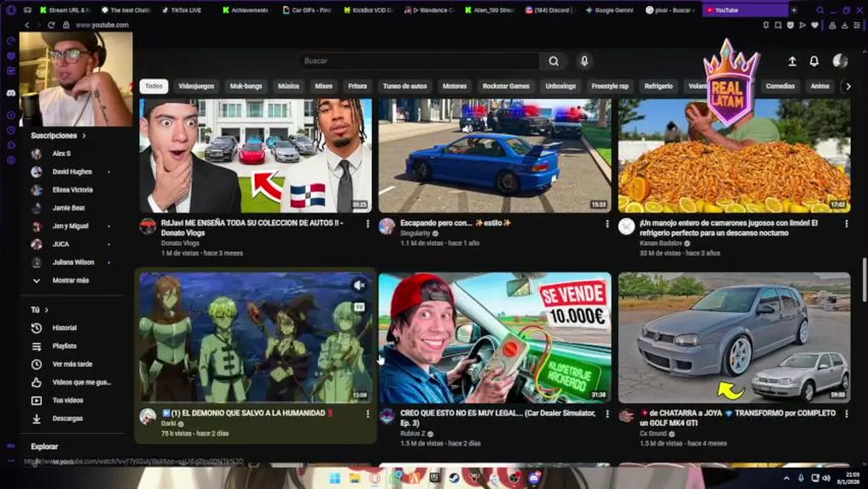Open the Kanan Badalov channel link
This screenshot has height=489, width=868.
(x=660, y=243)
